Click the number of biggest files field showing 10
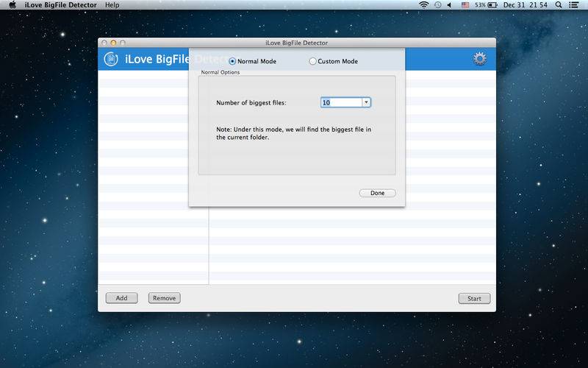This screenshot has width=588, height=368. [341, 102]
